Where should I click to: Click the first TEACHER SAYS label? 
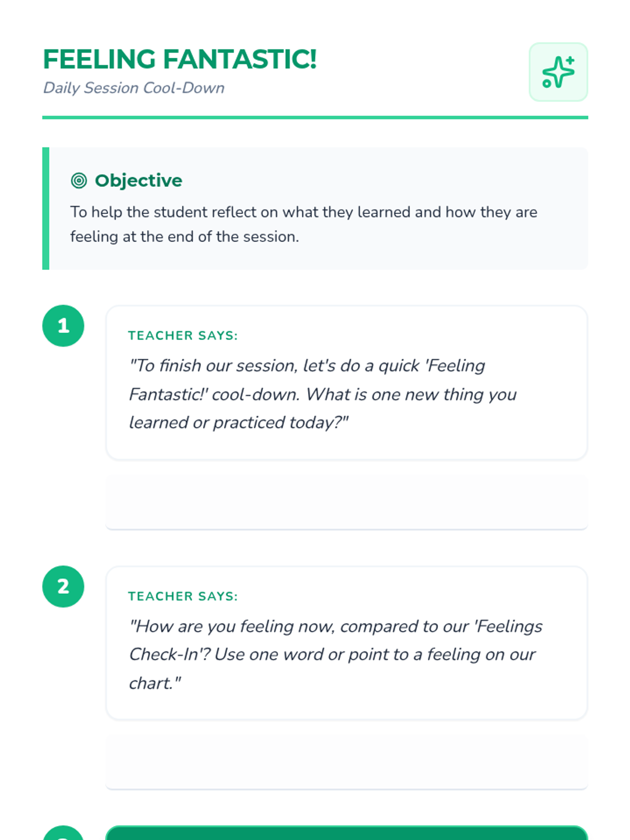click(x=183, y=335)
